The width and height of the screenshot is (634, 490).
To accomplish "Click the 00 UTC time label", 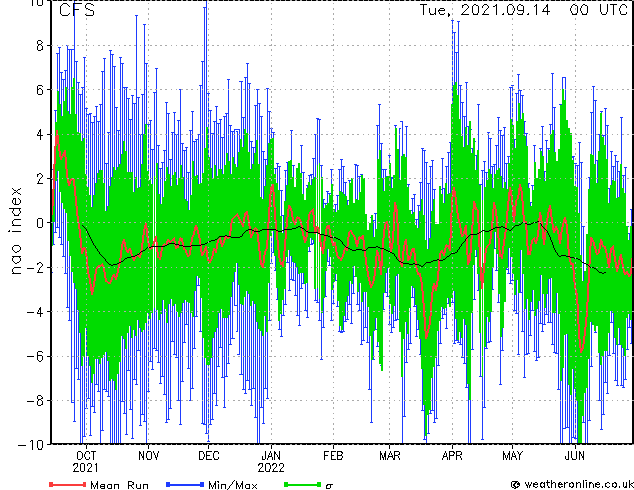I will pyautogui.click(x=598, y=10).
